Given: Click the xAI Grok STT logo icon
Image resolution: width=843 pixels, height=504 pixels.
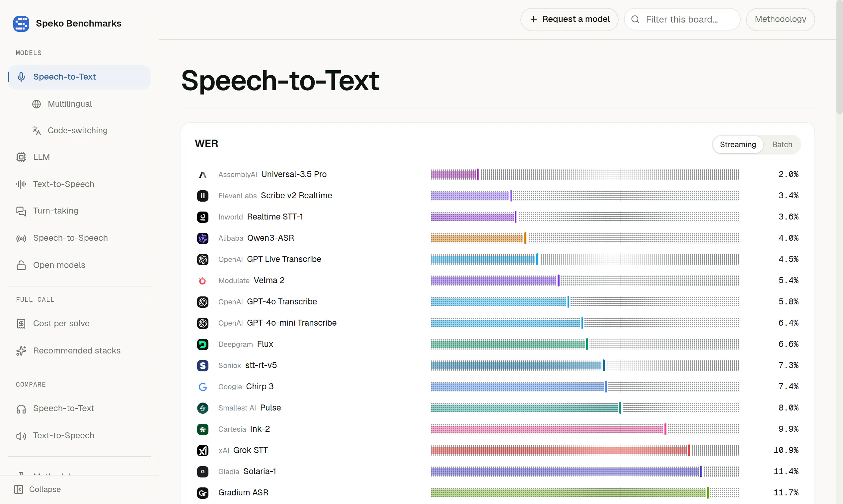Looking at the screenshot, I should tap(202, 450).
